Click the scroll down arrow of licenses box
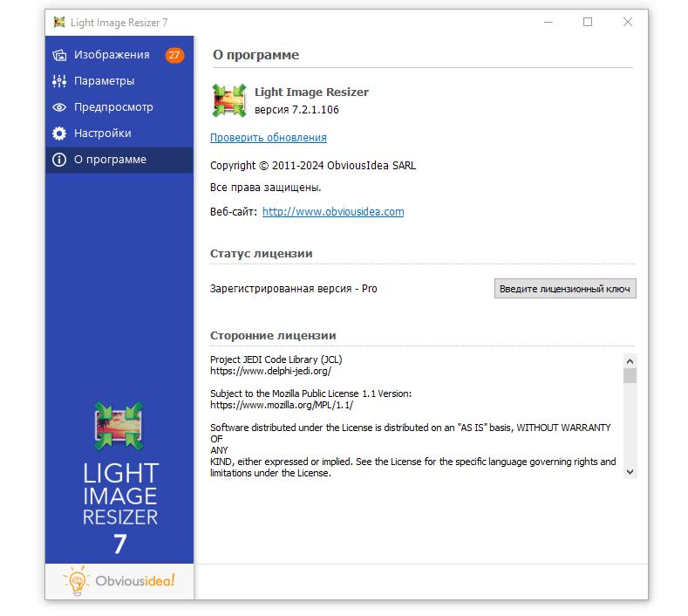The height and width of the screenshot is (616, 688). 630,472
